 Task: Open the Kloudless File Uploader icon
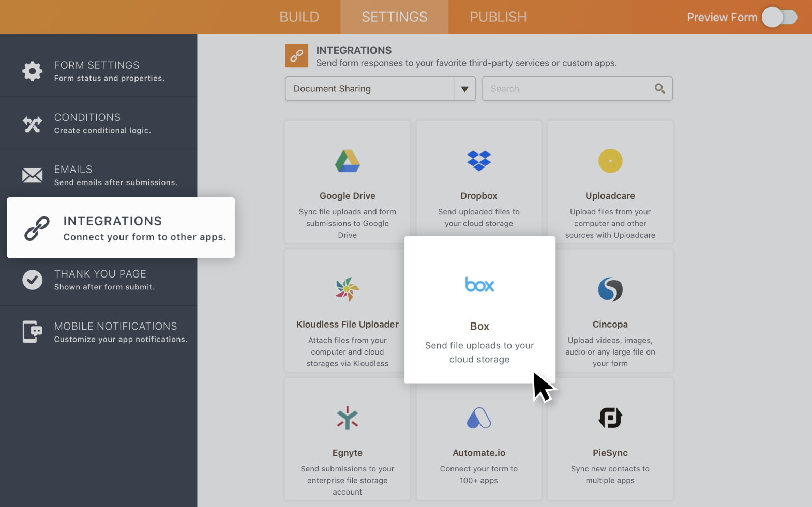(347, 289)
